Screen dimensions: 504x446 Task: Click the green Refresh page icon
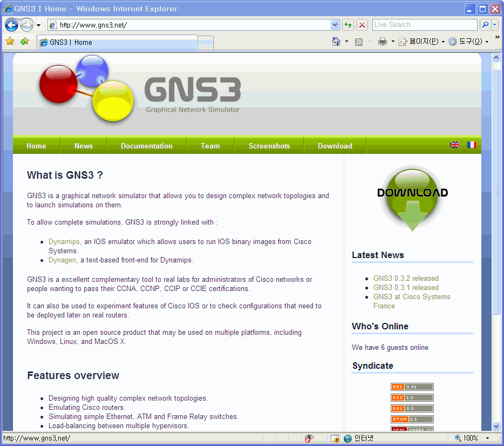[x=348, y=25]
